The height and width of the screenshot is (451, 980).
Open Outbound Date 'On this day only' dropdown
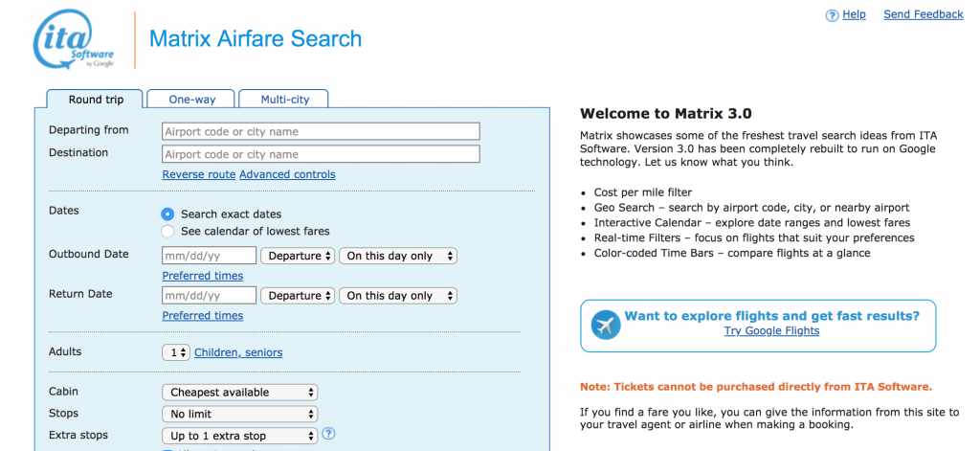click(x=398, y=256)
